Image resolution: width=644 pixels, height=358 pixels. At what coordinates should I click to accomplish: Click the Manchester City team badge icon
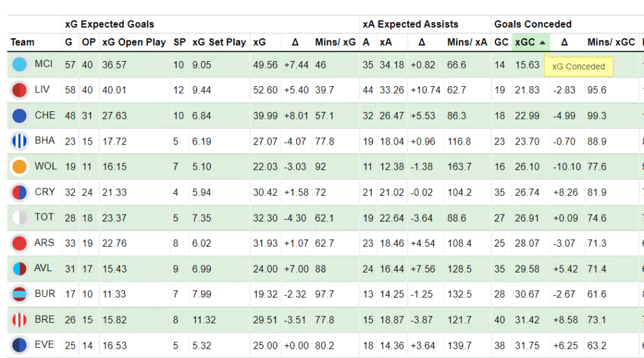pos(19,64)
